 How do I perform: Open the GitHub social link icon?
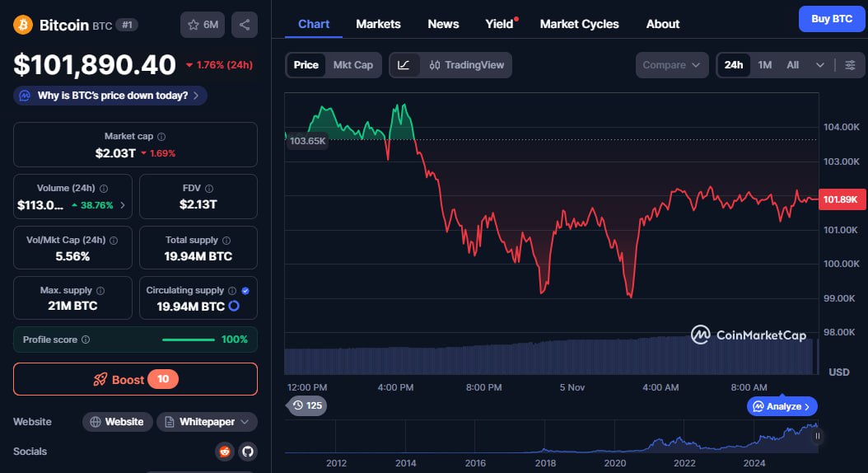point(247,452)
